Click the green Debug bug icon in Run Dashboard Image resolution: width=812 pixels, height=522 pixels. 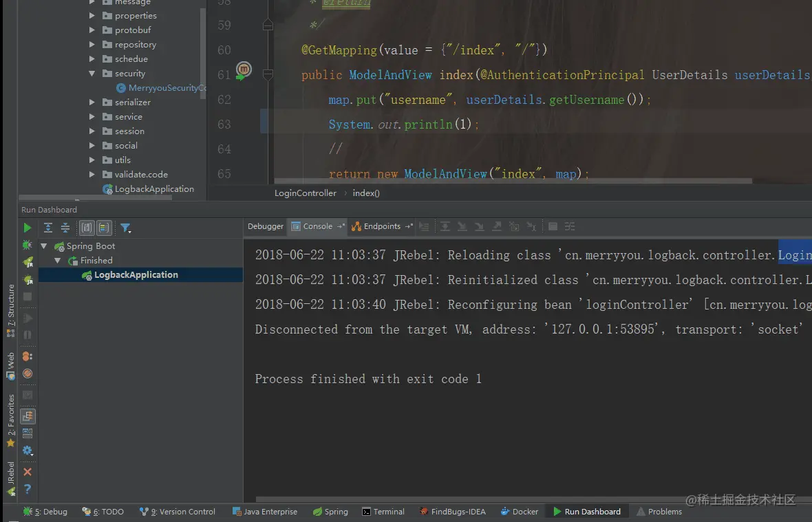pyautogui.click(x=28, y=245)
